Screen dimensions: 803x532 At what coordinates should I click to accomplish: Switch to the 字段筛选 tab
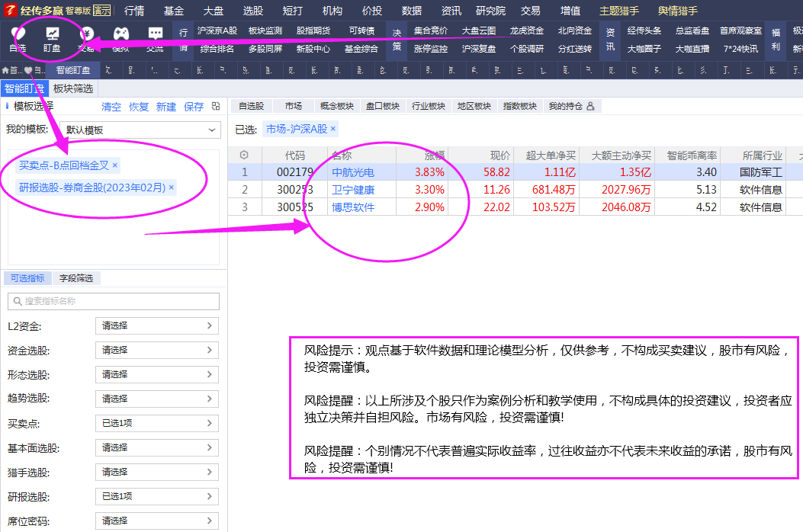pyautogui.click(x=76, y=278)
